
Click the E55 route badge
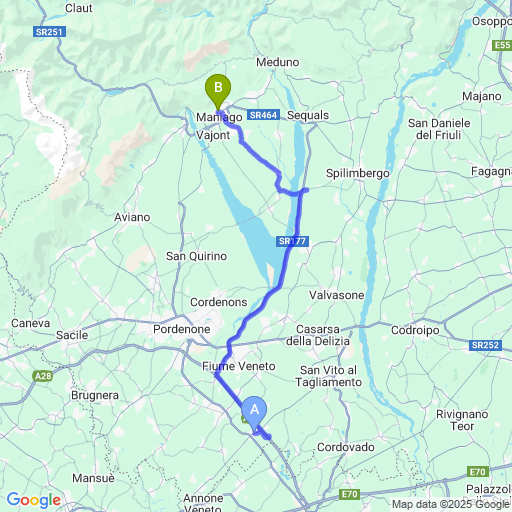coord(502,45)
